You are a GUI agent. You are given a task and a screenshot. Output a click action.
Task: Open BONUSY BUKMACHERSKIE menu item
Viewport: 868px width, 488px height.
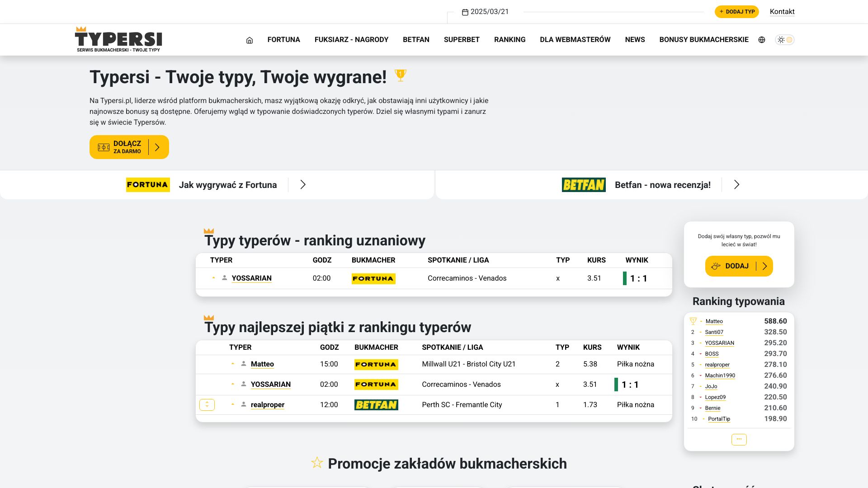coord(704,40)
